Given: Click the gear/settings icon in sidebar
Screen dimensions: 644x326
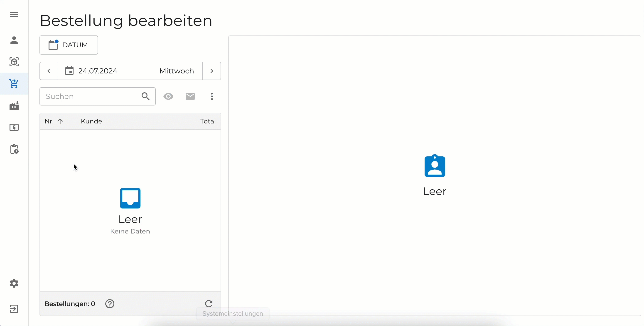Looking at the screenshot, I should [x=14, y=283].
